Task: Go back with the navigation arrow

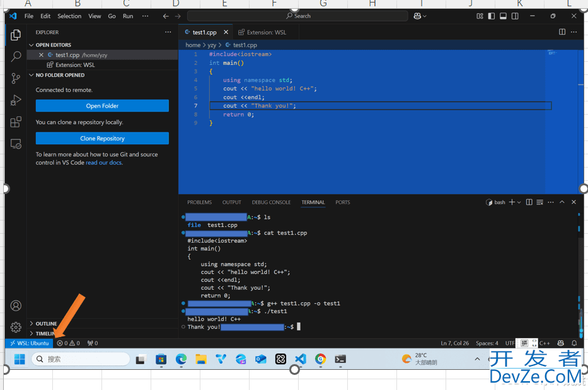Action: coord(166,16)
